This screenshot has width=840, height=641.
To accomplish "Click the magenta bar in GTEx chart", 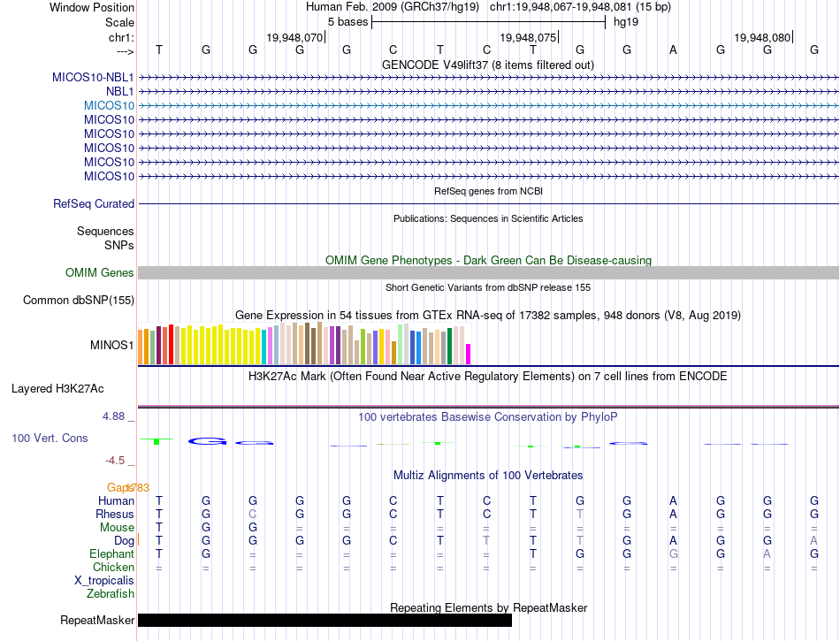I will (468, 354).
